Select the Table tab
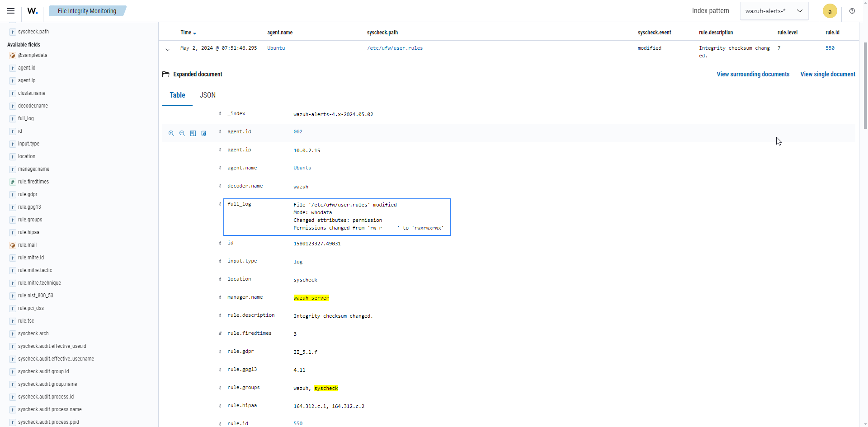Viewport: 868px width, 427px height. pyautogui.click(x=177, y=95)
